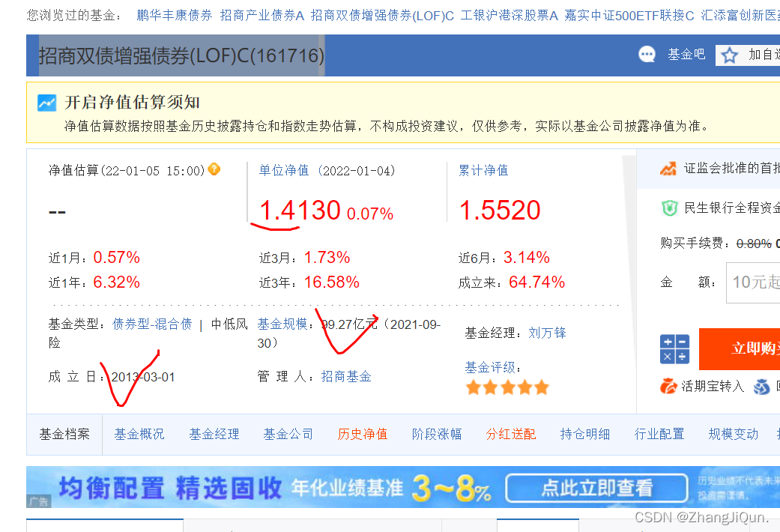Open the 基金经理 tab
780x532 pixels.
[214, 435]
